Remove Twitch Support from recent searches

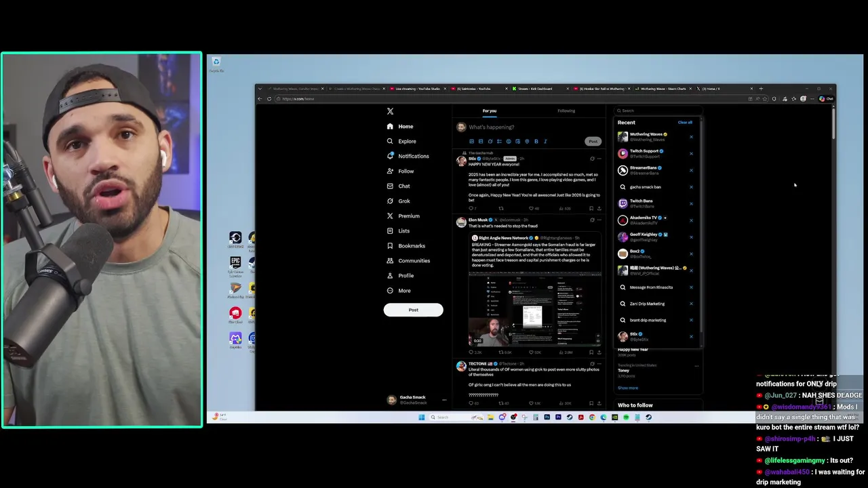[x=691, y=153]
